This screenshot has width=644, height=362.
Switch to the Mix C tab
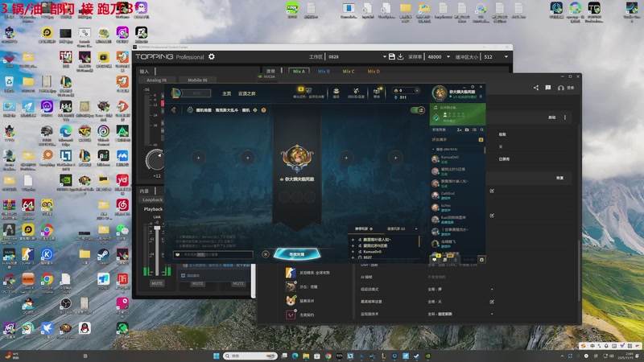(x=349, y=71)
